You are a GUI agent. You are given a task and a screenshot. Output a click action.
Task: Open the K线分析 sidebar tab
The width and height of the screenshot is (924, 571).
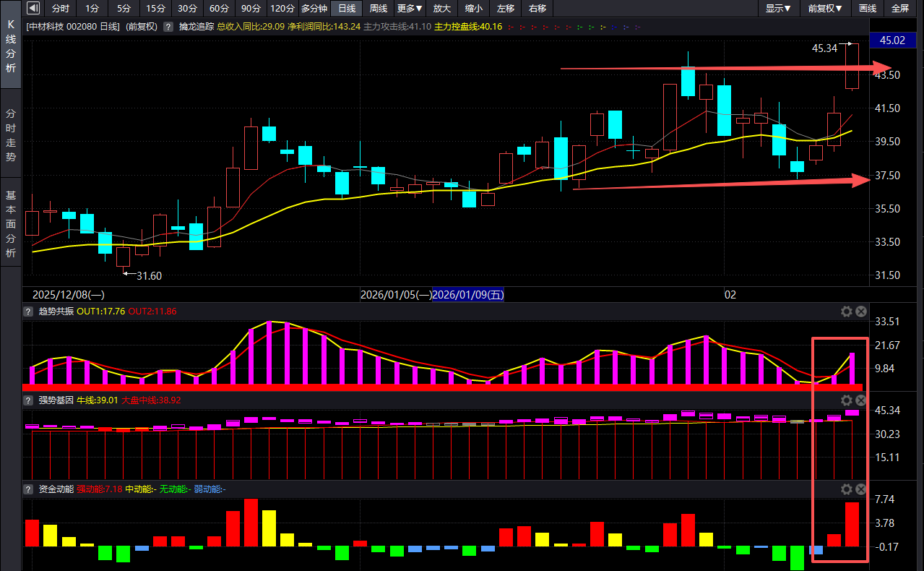pos(10,46)
